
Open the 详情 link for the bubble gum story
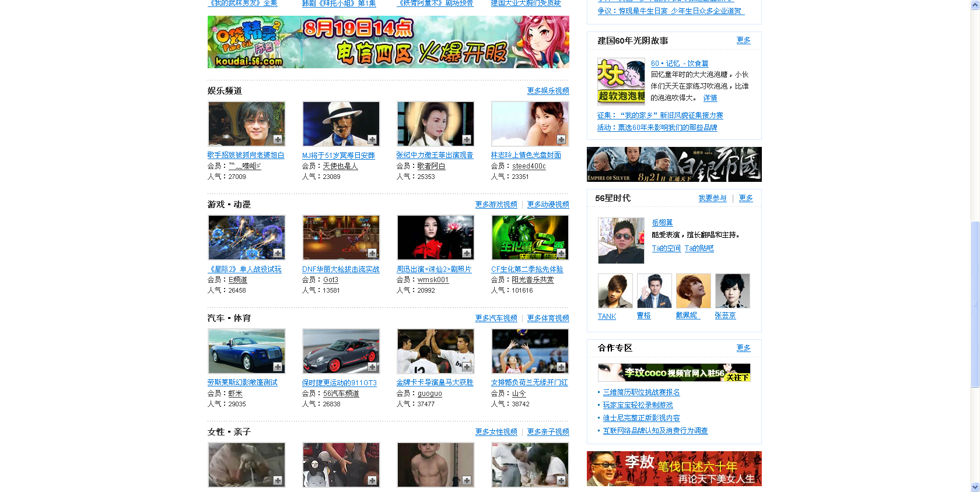coord(710,98)
